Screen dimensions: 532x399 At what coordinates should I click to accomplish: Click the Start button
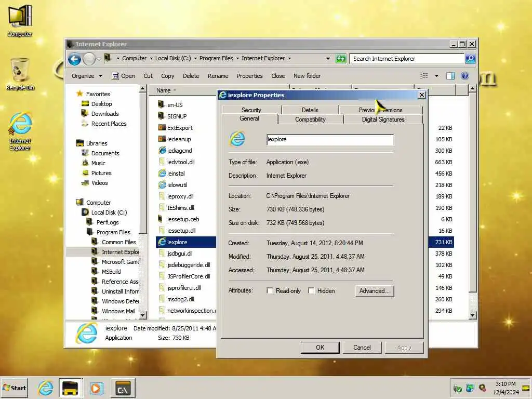[x=14, y=388]
